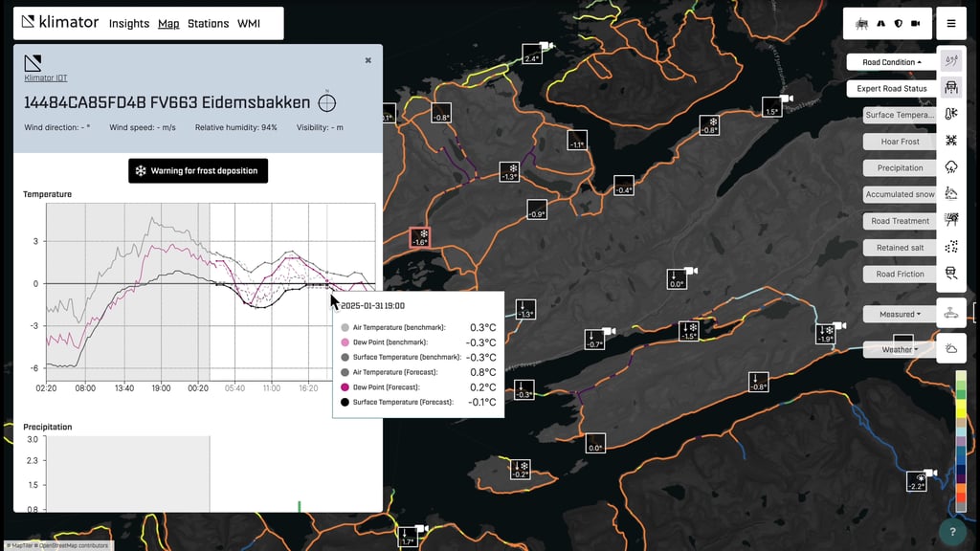Toggle the Retained salt overlay
This screenshot has width=980, height=551.
click(951, 248)
